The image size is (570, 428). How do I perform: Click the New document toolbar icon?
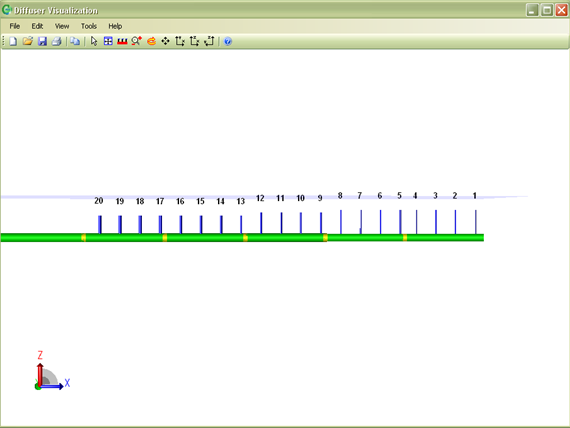tap(13, 41)
